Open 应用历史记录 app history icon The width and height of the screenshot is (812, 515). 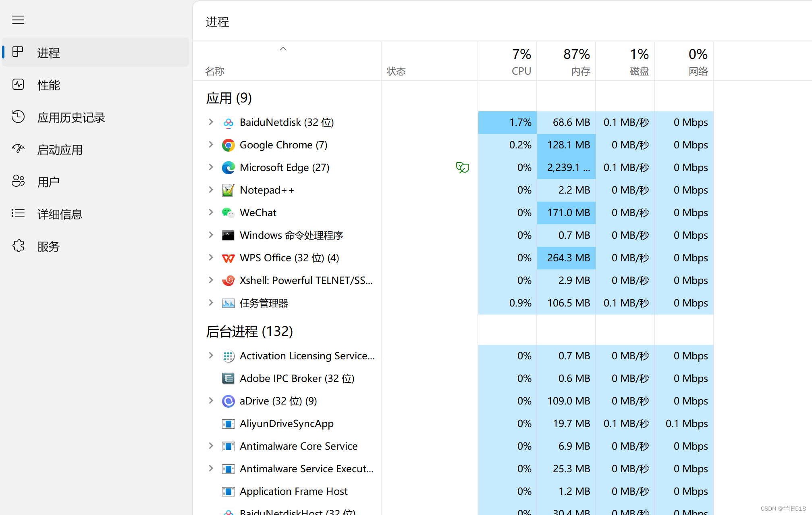pos(18,117)
